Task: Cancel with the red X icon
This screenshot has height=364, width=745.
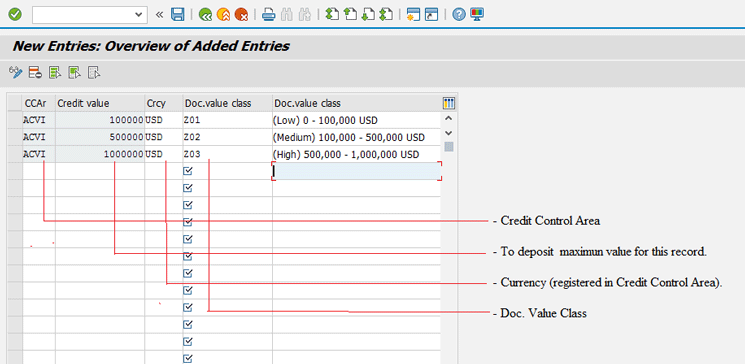Action: pyautogui.click(x=241, y=15)
